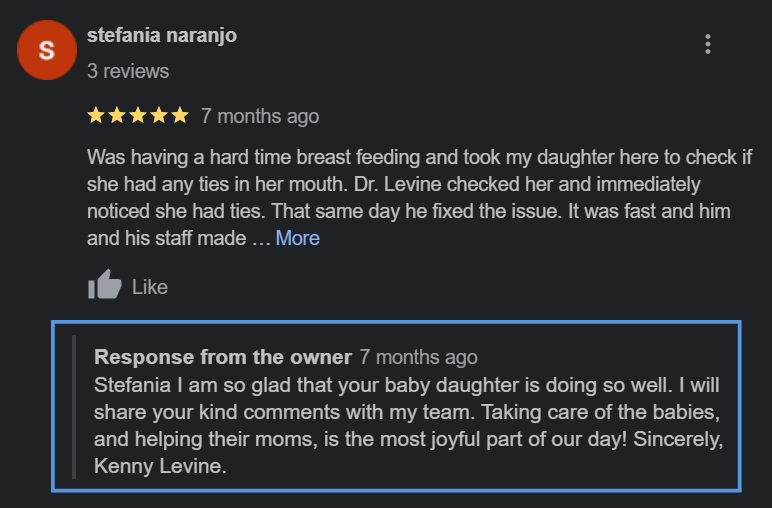
Task: Click the review's "7 months ago" timestamp
Action: point(260,117)
